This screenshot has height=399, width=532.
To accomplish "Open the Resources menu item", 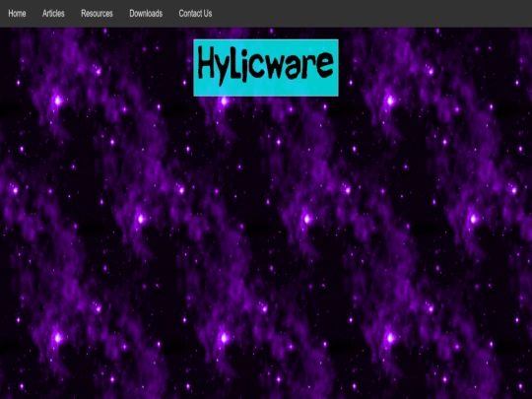I will click(x=97, y=14).
